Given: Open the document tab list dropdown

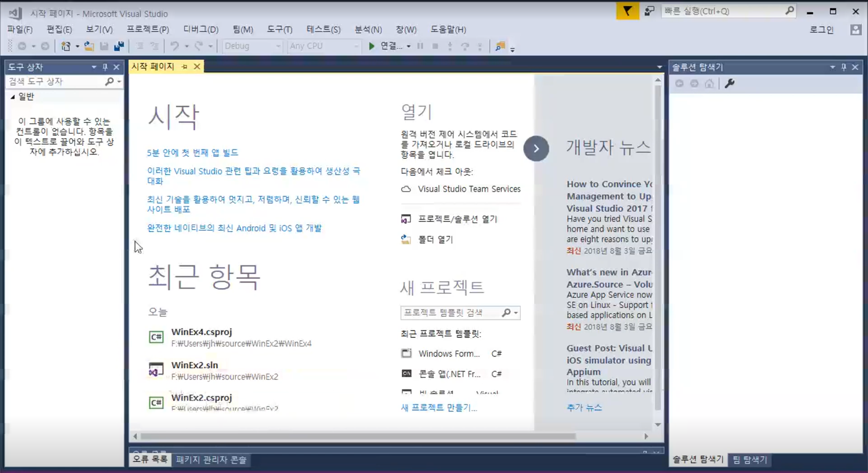Looking at the screenshot, I should pyautogui.click(x=659, y=67).
